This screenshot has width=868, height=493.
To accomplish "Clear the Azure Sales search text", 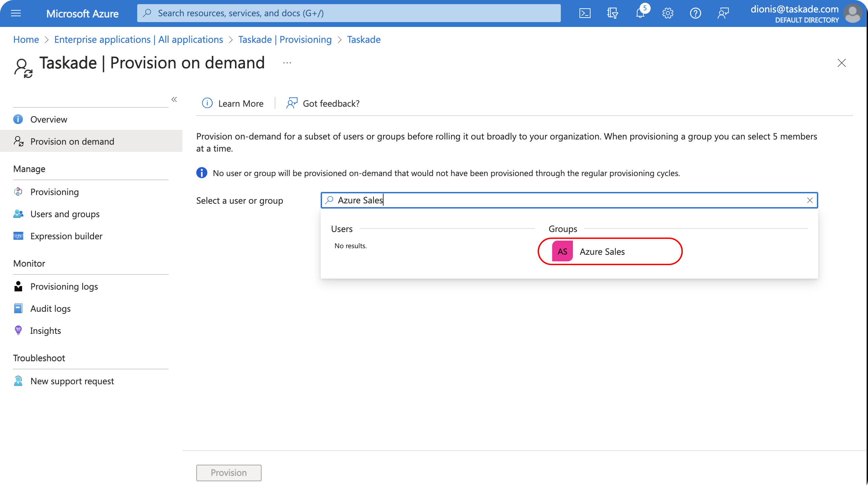I will [810, 200].
